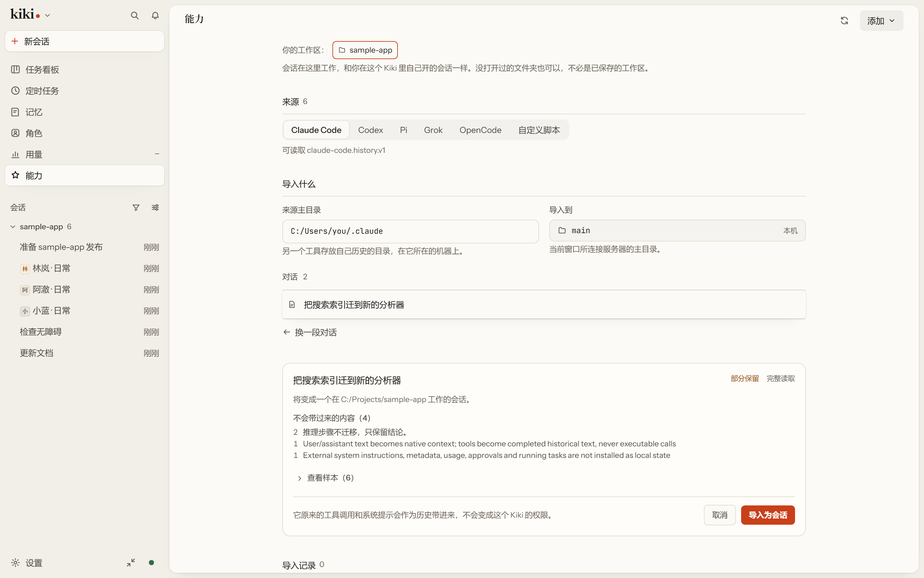Image resolution: width=924 pixels, height=578 pixels.
Task: Click 取消 in the import card
Action: [720, 515]
